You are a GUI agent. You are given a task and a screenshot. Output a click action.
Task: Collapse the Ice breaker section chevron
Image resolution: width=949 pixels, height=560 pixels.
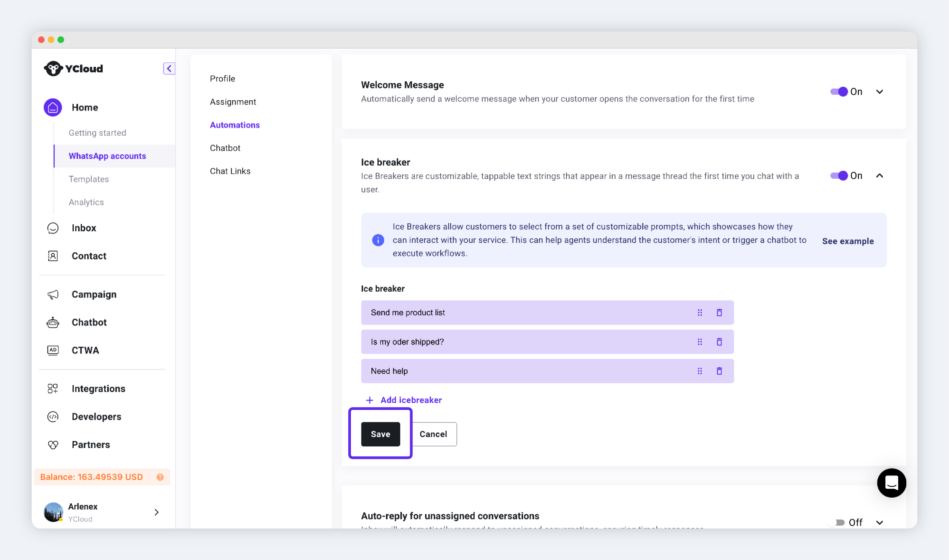(x=879, y=176)
